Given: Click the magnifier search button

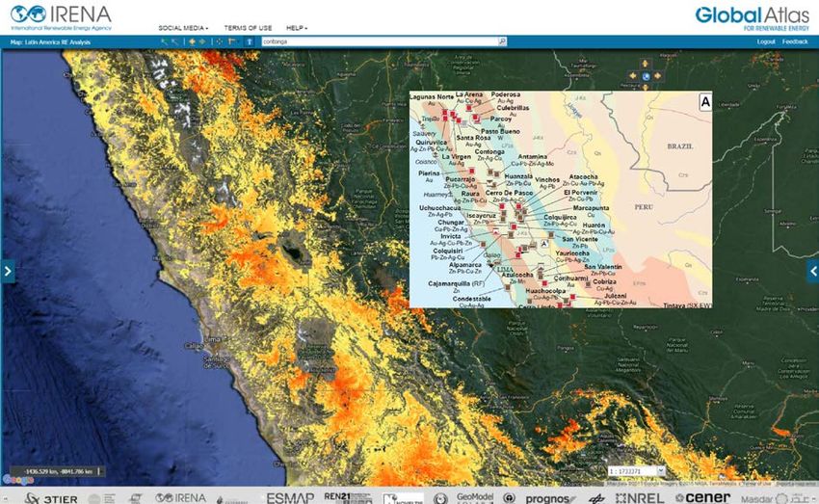Looking at the screenshot, I should (x=502, y=41).
